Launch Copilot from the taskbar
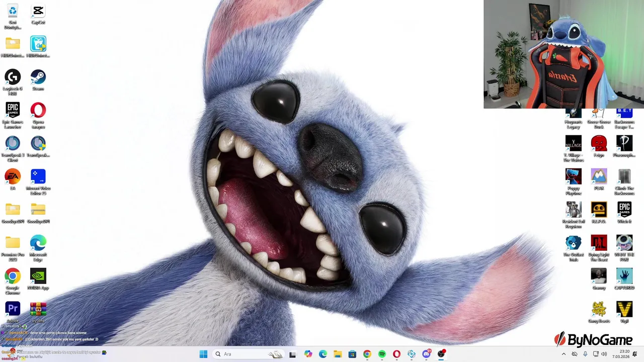Viewport: 644px width, 362px height. point(308,354)
